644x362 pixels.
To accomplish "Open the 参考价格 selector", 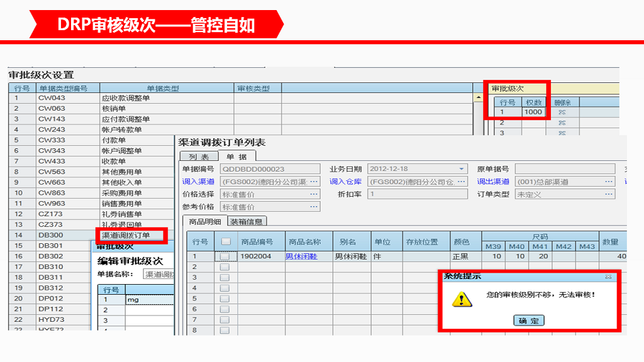I will 314,207.
